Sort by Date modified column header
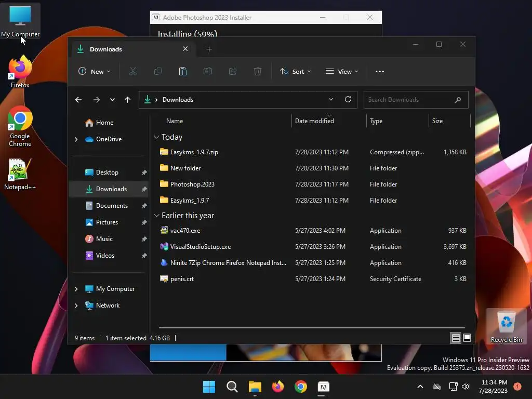This screenshot has width=532, height=399. (x=329, y=121)
